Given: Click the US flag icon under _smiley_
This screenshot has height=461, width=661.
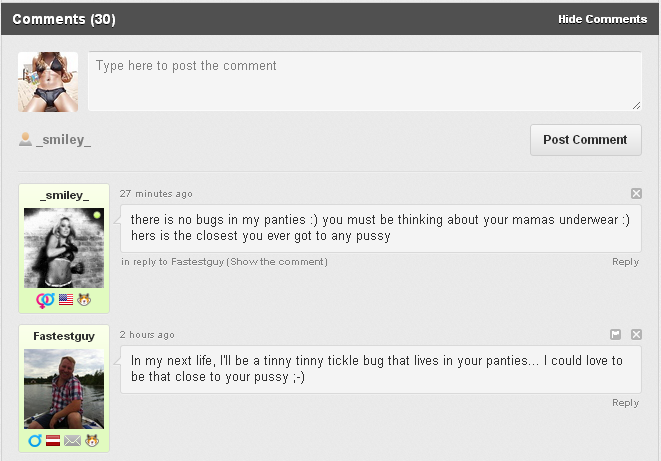Looking at the screenshot, I should tap(66, 300).
